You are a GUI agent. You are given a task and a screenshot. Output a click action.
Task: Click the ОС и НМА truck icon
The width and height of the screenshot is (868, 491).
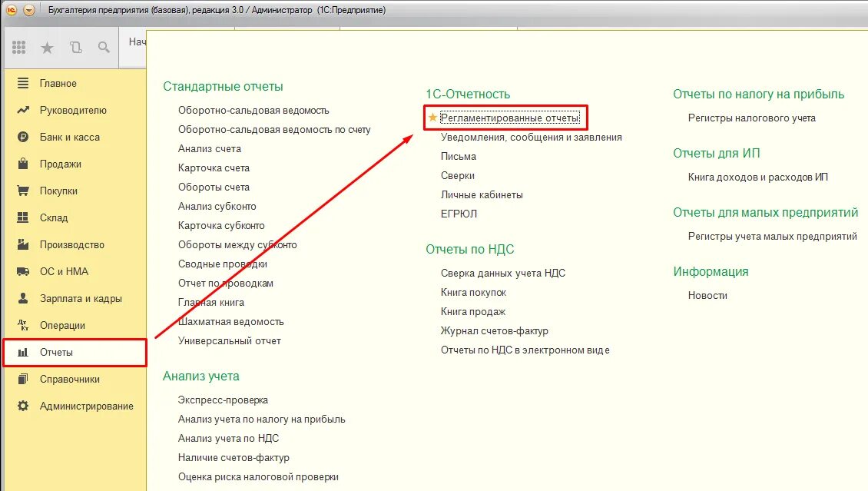point(23,271)
